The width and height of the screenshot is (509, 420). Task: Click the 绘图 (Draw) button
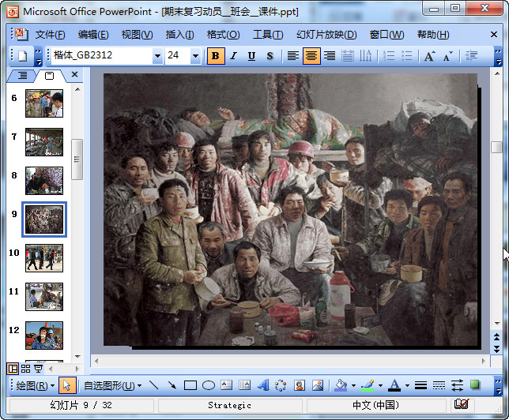36,385
